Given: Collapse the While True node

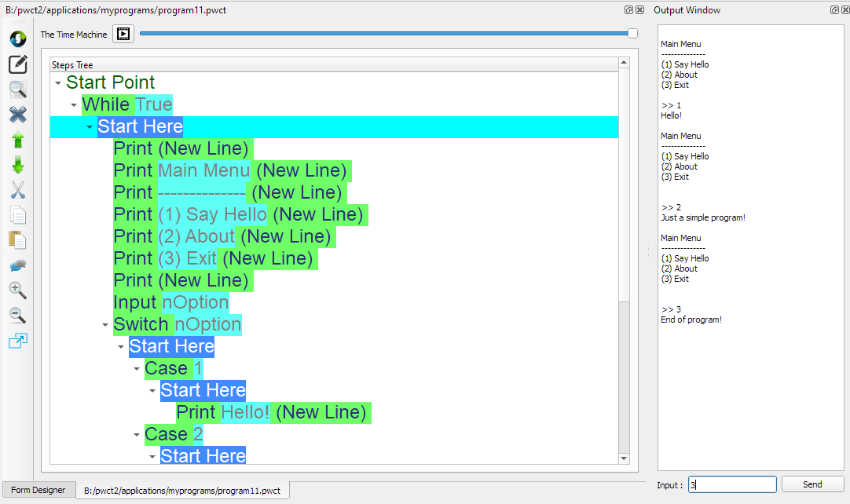Looking at the screenshot, I should [73, 104].
